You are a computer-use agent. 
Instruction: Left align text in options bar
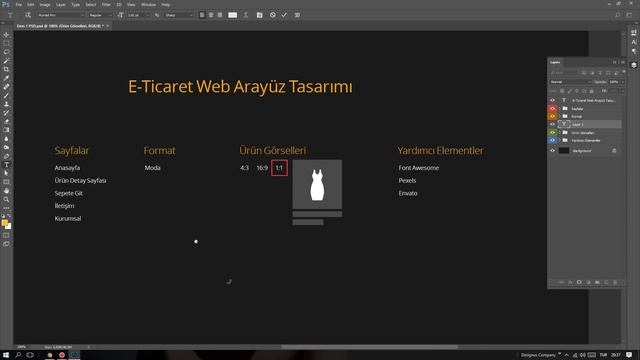click(x=202, y=15)
